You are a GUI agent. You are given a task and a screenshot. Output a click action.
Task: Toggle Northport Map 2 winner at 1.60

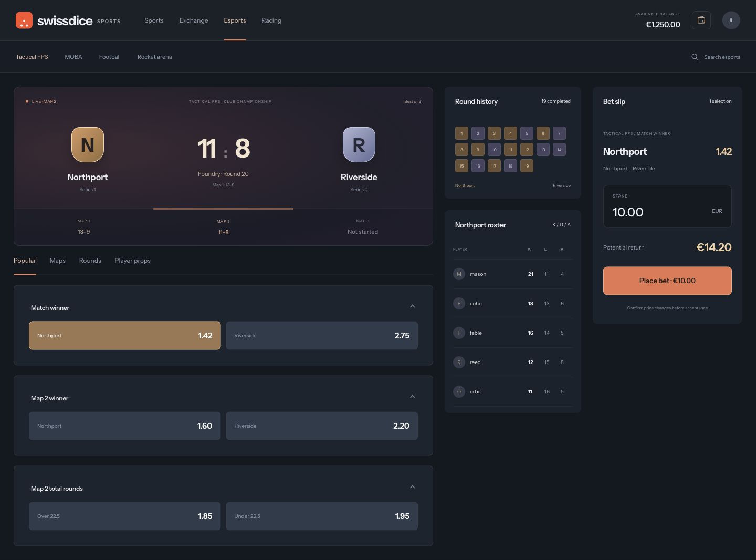coord(125,426)
